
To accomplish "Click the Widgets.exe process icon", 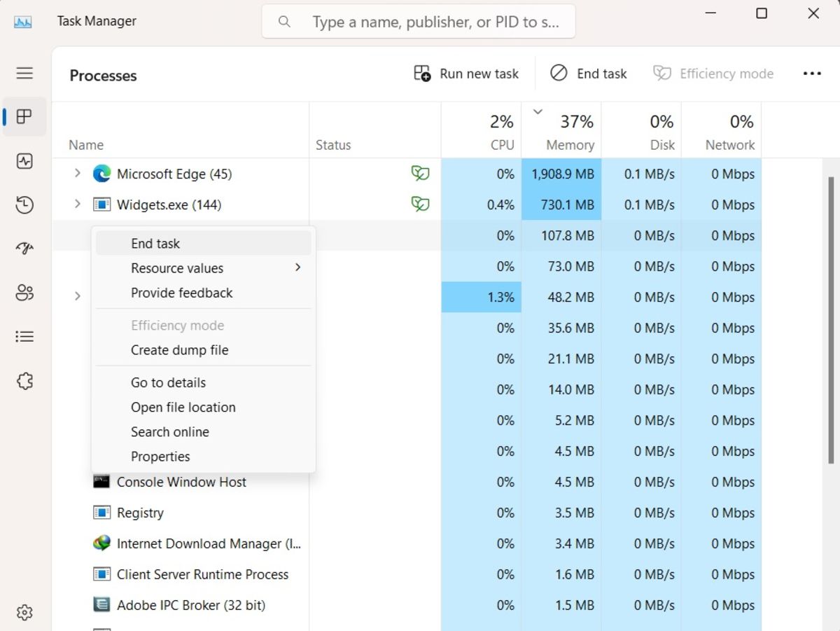I will tap(101, 204).
